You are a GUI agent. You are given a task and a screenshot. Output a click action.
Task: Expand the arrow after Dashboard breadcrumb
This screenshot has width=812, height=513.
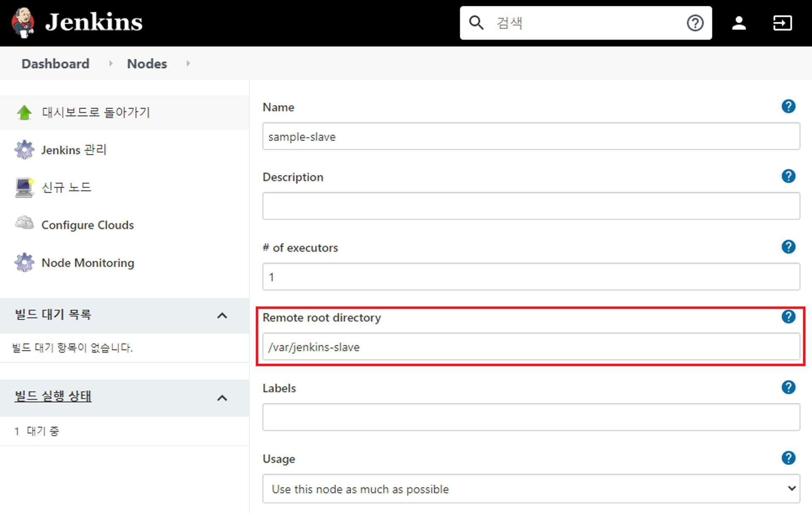click(111, 63)
